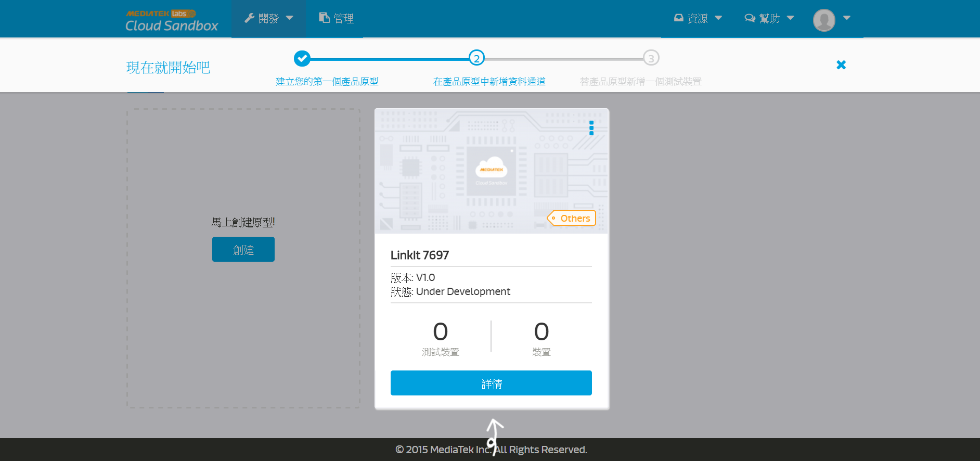Viewport: 980px width, 461px height.
Task: Open the 資源 resources menu
Action: click(698, 18)
